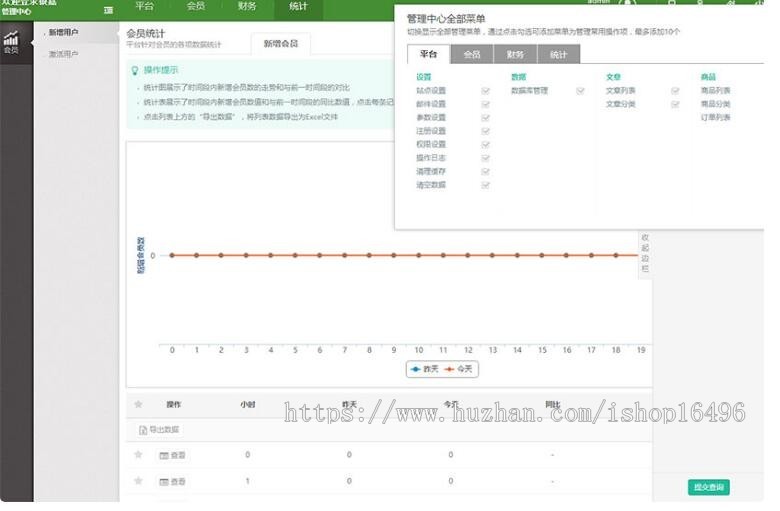Star the table row with hour 0
Screen dimensions: 780x511
(x=138, y=454)
